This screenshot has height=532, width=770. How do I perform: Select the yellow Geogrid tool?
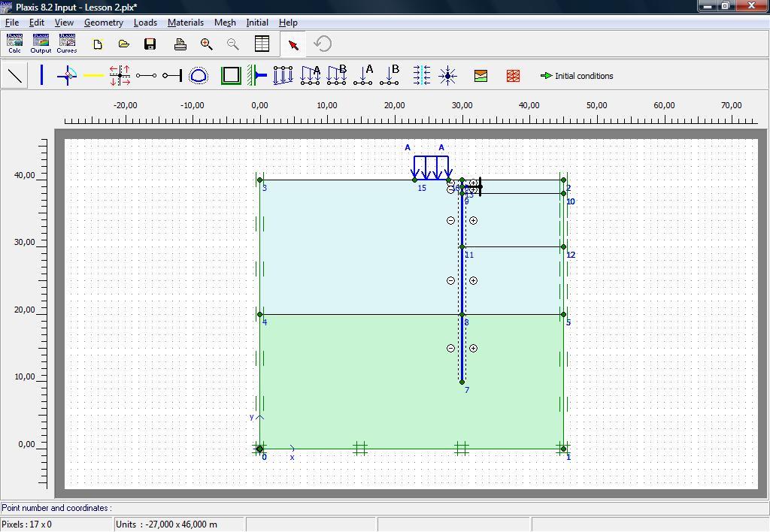[93, 76]
